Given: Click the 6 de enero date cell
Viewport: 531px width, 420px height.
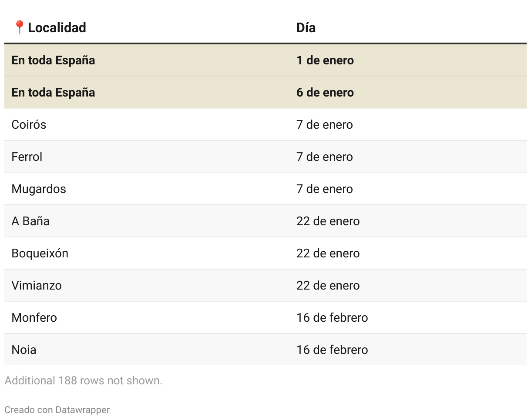Looking at the screenshot, I should pyautogui.click(x=325, y=92).
